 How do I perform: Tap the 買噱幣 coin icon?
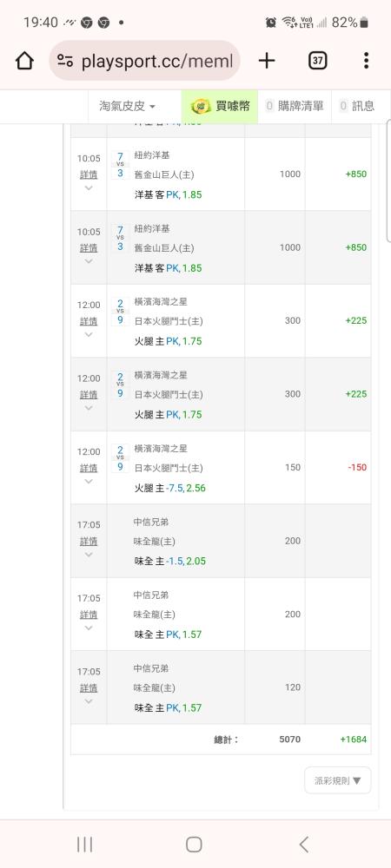[200, 106]
